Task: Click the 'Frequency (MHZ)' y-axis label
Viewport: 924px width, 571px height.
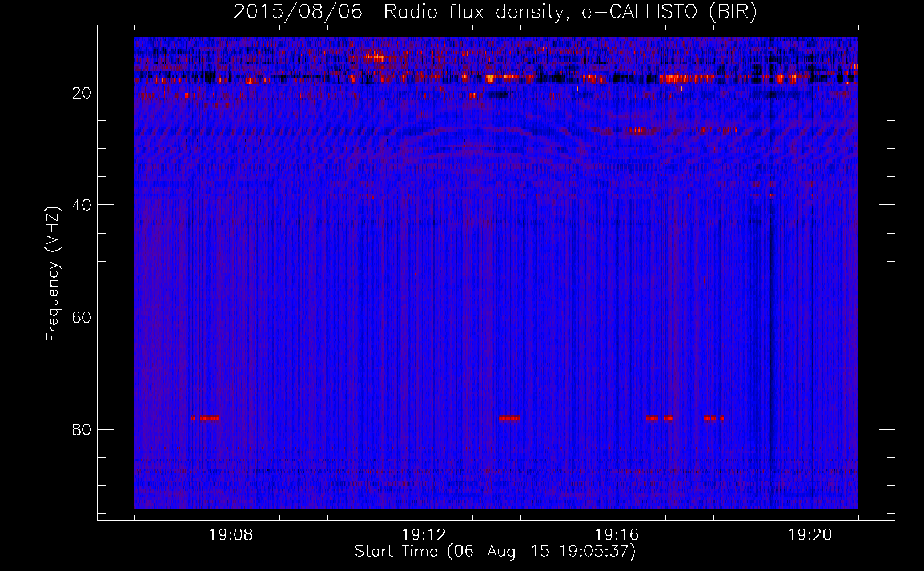Action: (x=53, y=275)
